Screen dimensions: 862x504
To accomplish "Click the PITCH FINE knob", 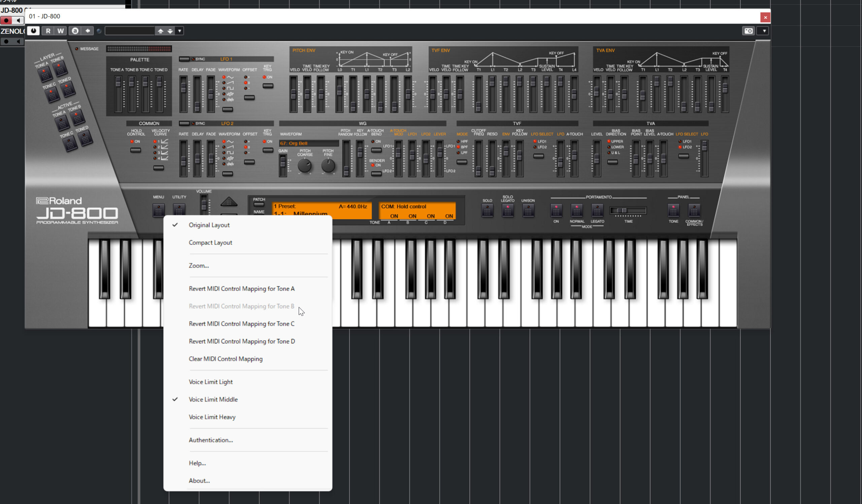I will (x=328, y=166).
